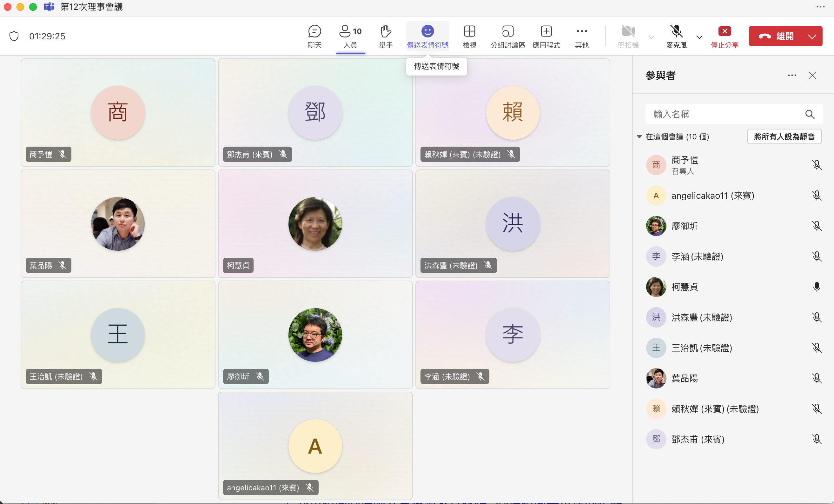Toggle mic icon for 李涵 in list
Screen dimensions: 834x504
coord(817,256)
